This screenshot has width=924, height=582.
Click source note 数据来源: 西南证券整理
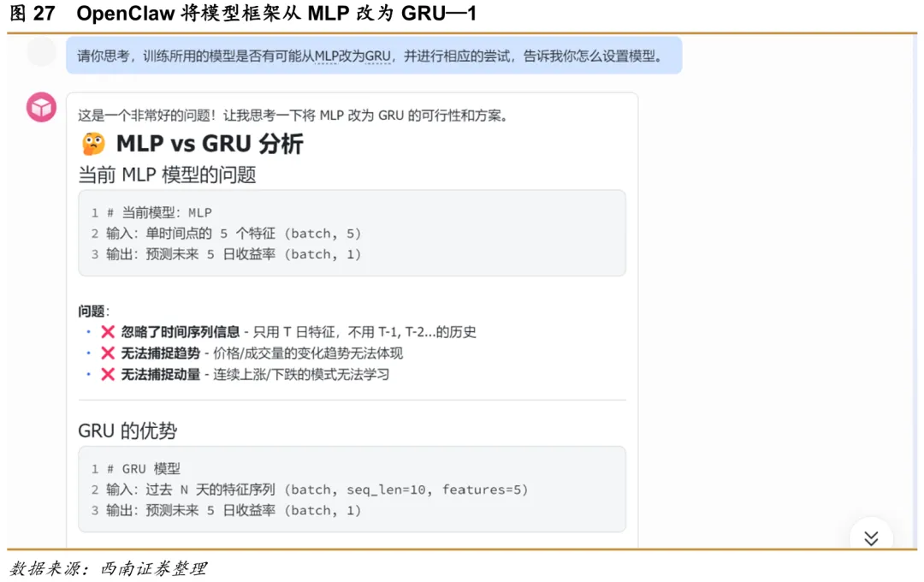pyautogui.click(x=109, y=568)
